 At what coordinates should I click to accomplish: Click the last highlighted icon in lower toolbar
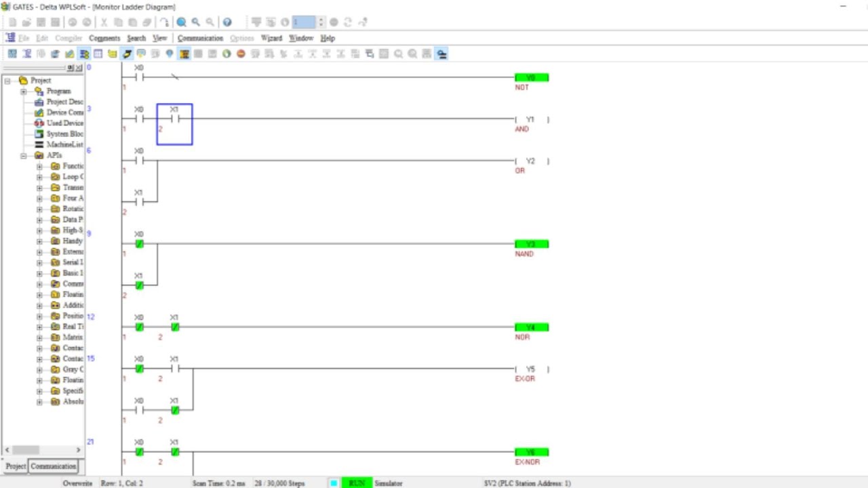(441, 54)
